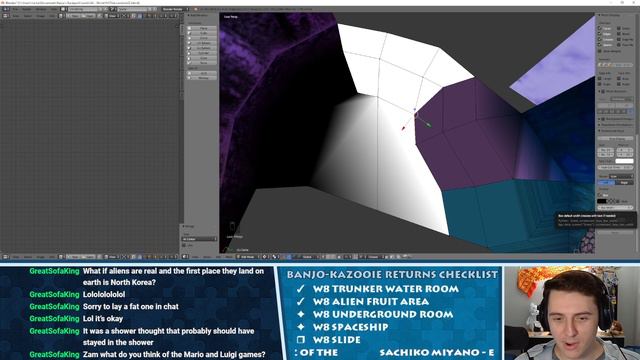Click the info bar editor type icon
Image resolution: width=640 pixels, height=360 pixels.
click(6, 9)
